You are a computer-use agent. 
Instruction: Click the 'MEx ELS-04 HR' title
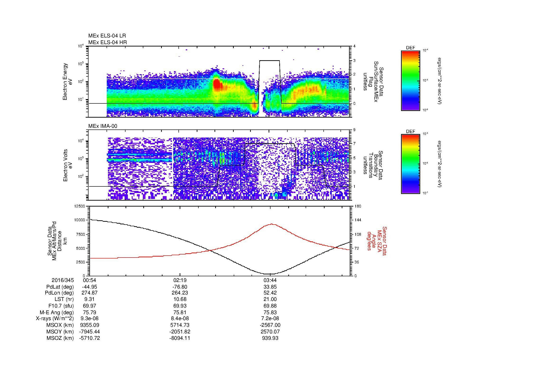(x=107, y=42)
